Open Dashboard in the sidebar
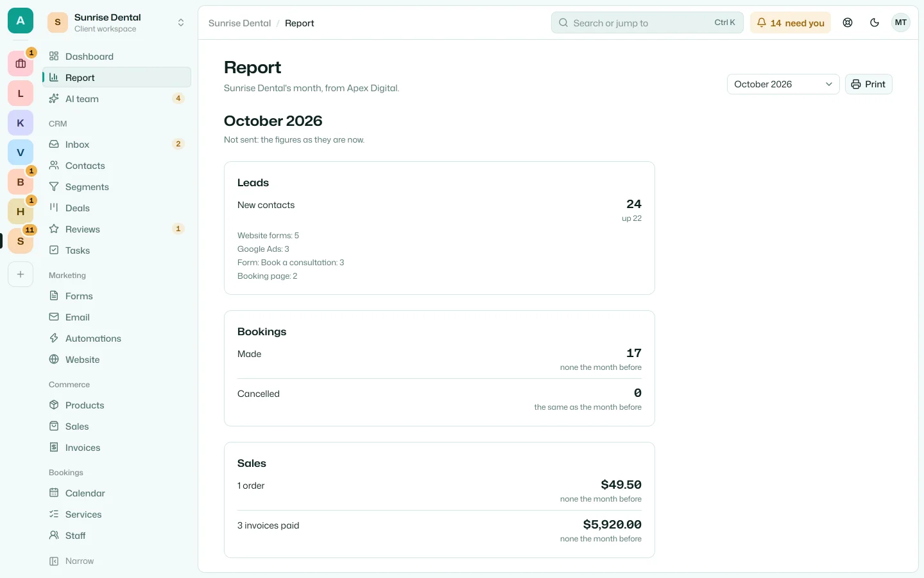This screenshot has height=578, width=924. pos(117,57)
